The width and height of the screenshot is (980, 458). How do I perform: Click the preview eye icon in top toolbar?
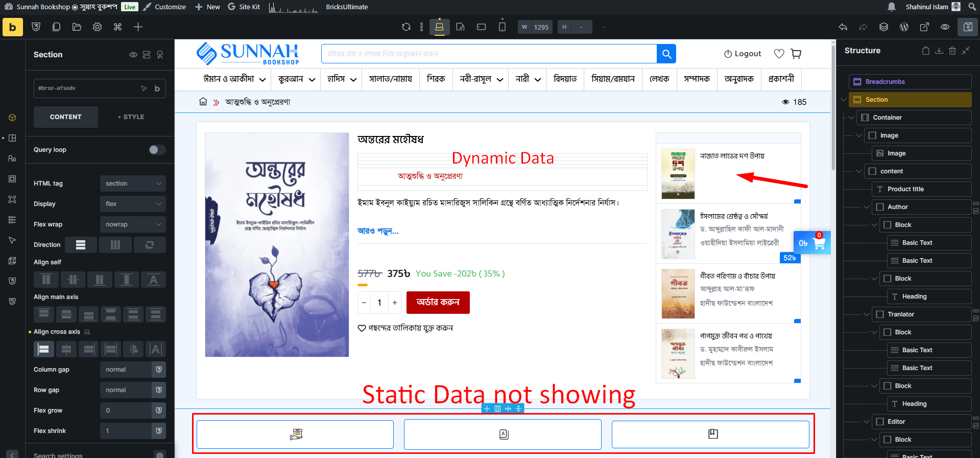click(x=945, y=27)
